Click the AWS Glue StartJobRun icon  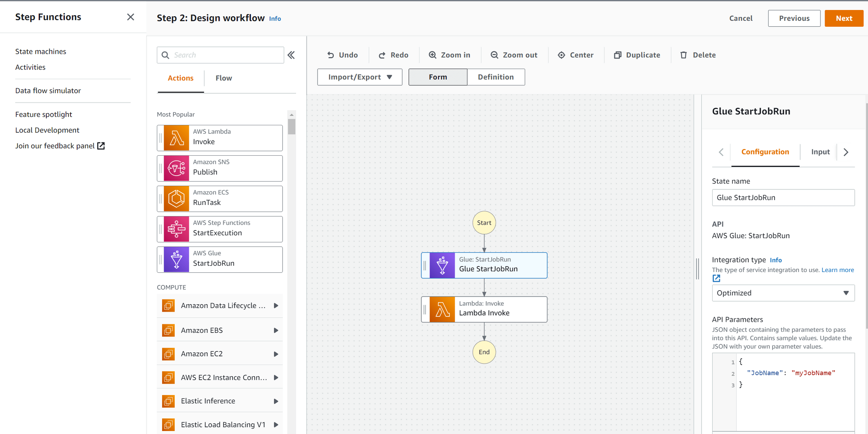[x=176, y=259]
